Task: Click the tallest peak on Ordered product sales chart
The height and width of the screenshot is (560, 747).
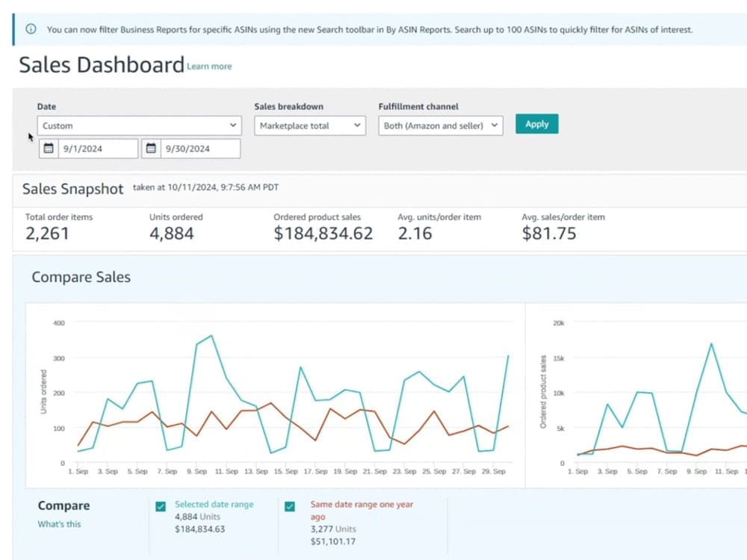Action: (x=711, y=343)
